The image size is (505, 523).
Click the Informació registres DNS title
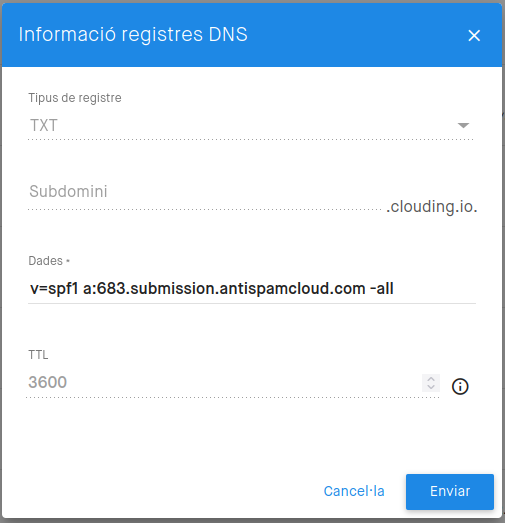[133, 34]
